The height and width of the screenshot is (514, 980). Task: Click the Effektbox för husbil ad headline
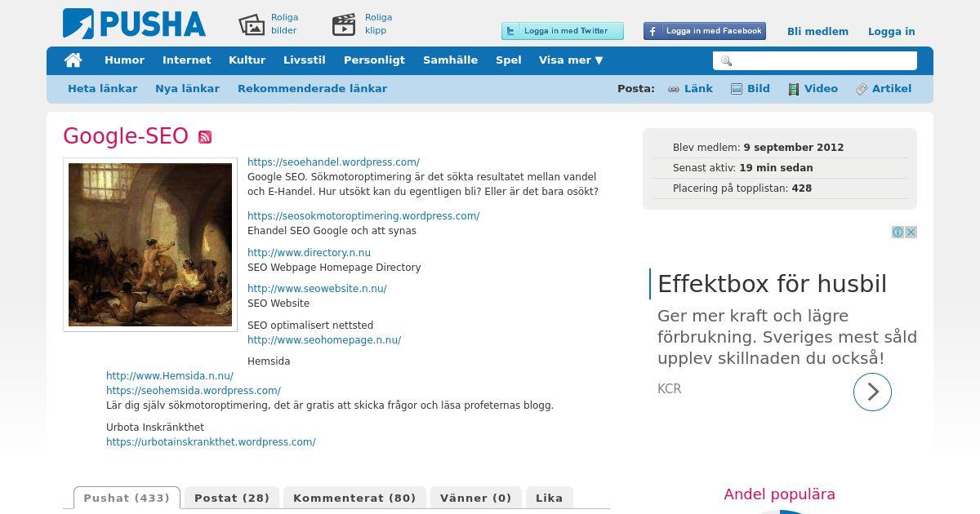point(772,284)
